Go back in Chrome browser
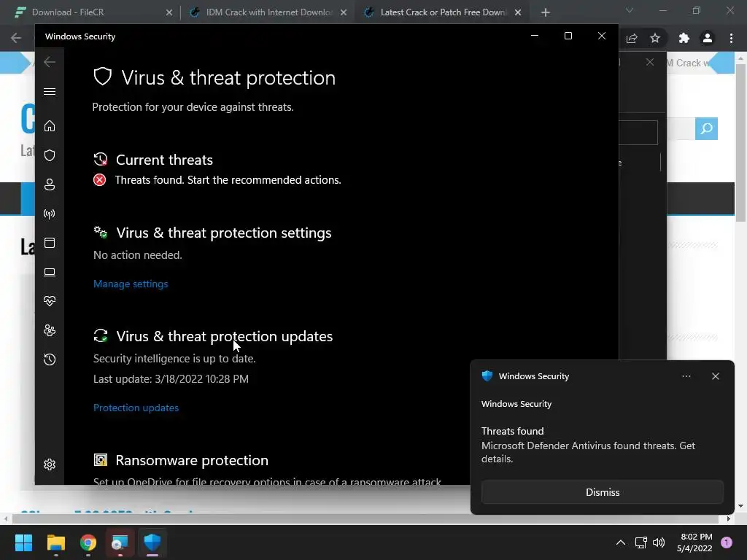Viewport: 747px width, 560px height. (16, 38)
